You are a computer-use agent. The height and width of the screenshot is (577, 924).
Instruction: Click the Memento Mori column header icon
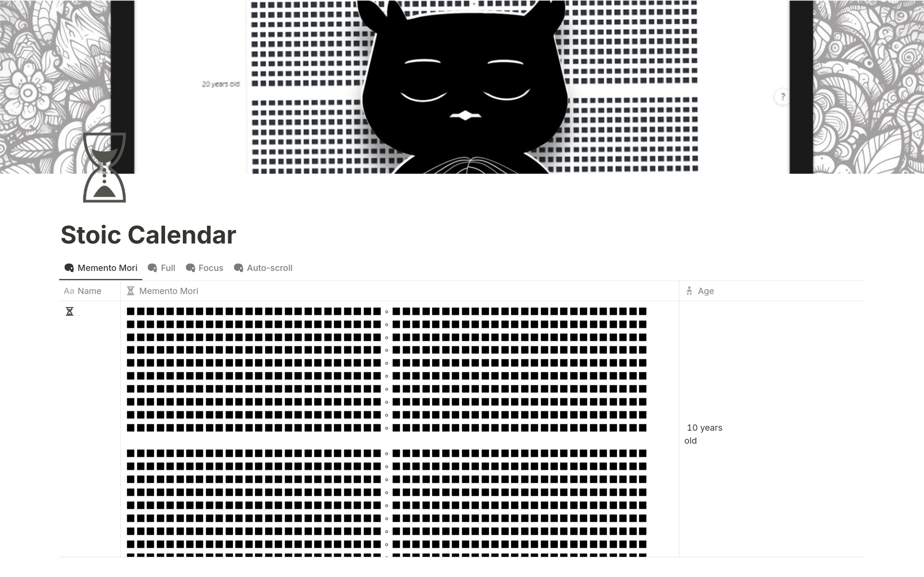point(131,291)
